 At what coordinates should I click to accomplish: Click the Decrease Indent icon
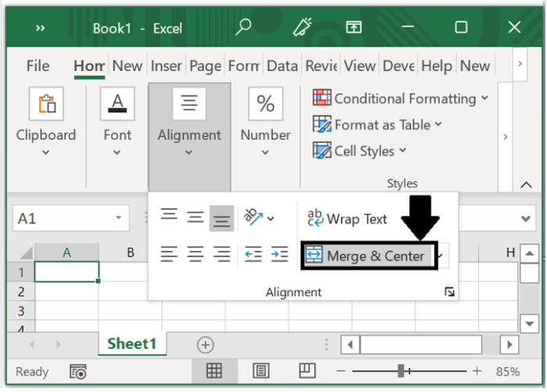click(x=252, y=255)
